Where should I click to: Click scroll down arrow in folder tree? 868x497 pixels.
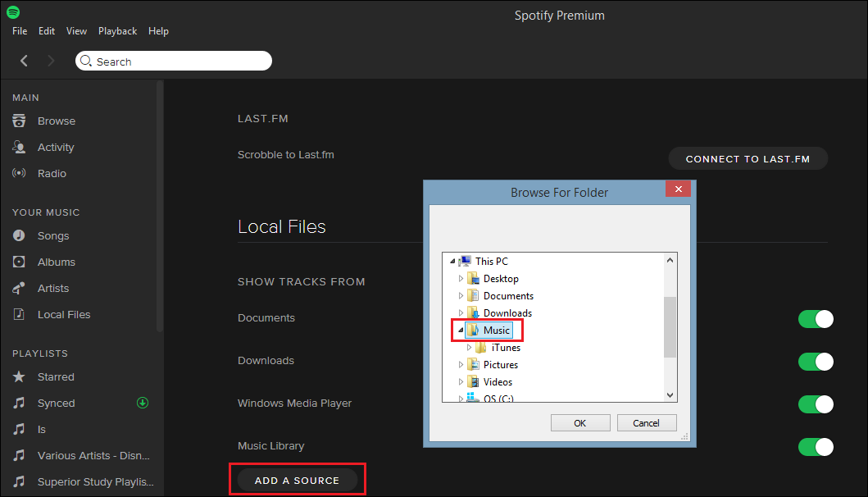[x=670, y=395]
